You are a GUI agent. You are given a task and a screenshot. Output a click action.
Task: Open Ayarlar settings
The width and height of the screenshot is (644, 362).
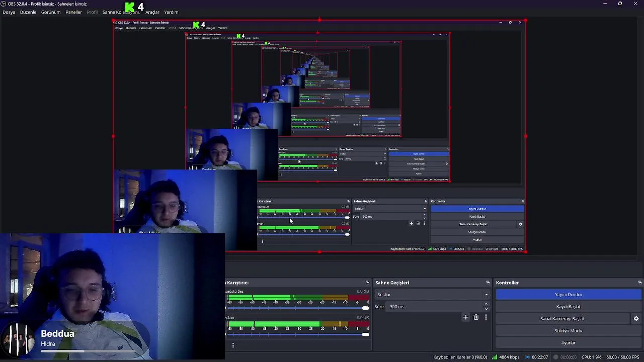click(x=569, y=343)
